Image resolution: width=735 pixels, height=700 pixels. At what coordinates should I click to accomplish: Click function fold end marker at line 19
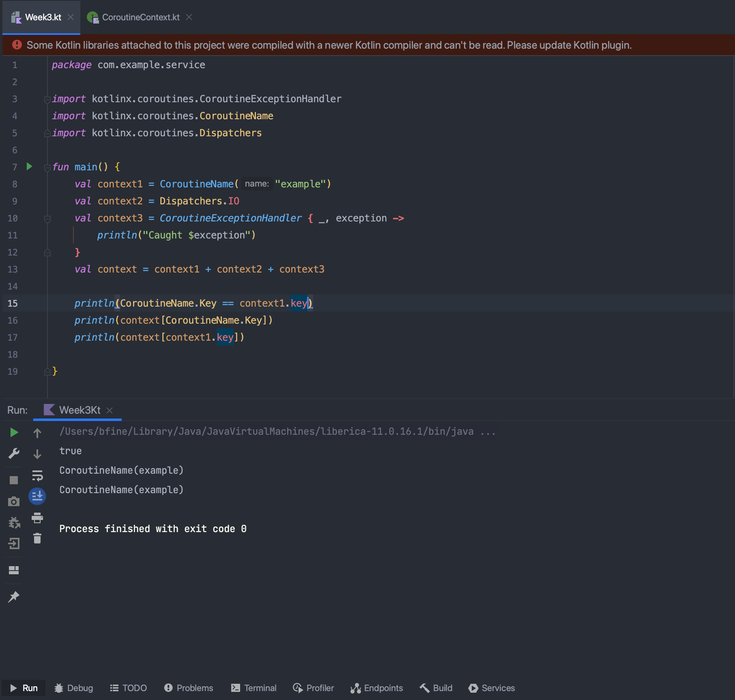(x=47, y=372)
